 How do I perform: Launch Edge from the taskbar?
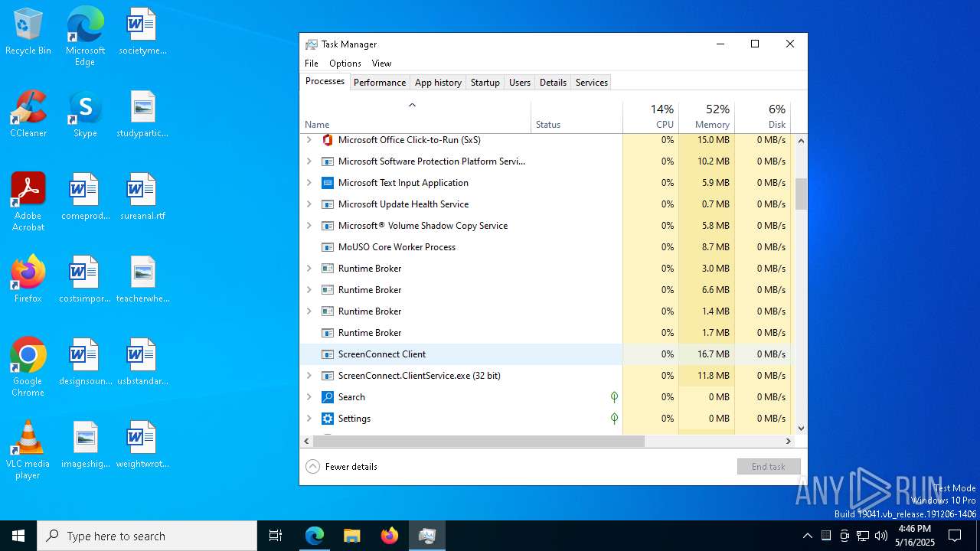(315, 536)
